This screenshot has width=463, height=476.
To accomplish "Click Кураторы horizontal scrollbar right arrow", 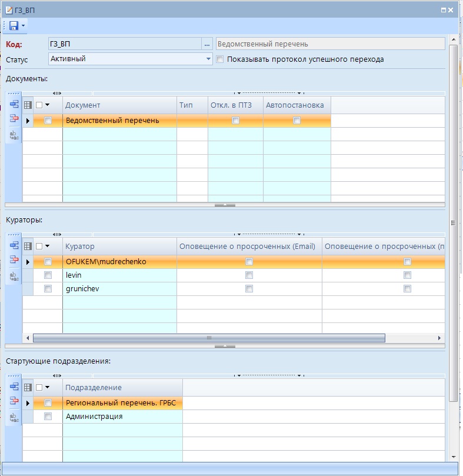I will click(x=439, y=338).
